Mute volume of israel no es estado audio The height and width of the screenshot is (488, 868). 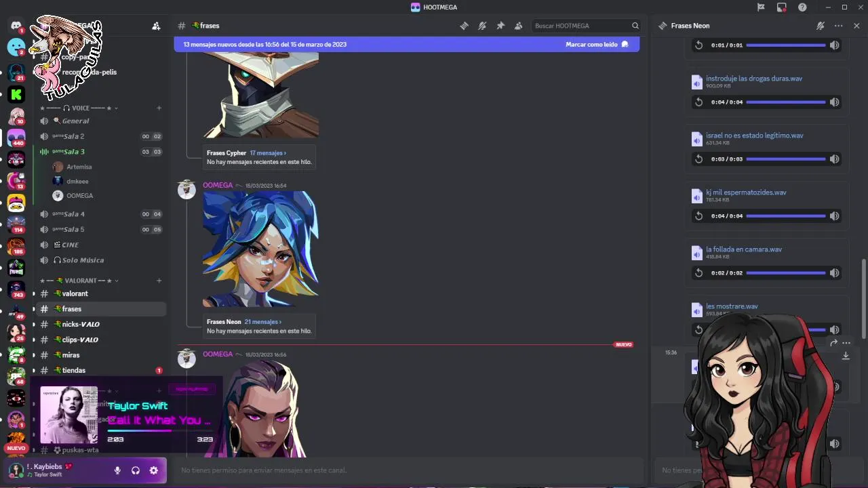tap(835, 159)
